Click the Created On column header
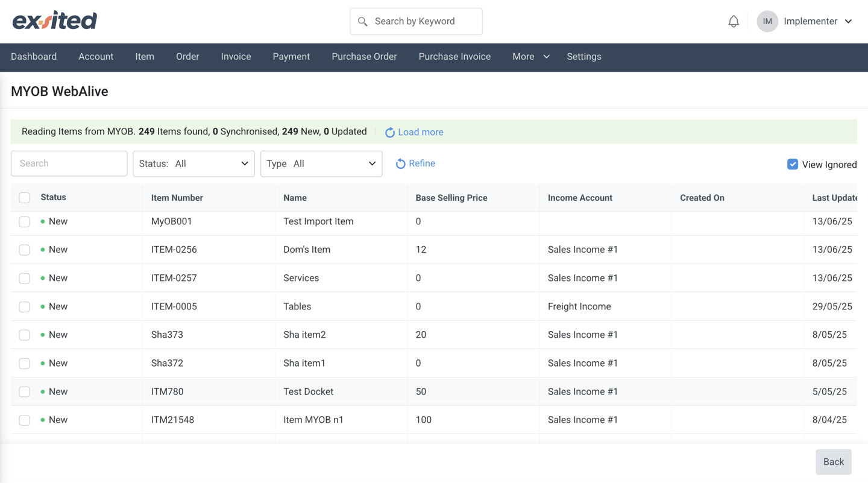868x483 pixels. click(702, 198)
